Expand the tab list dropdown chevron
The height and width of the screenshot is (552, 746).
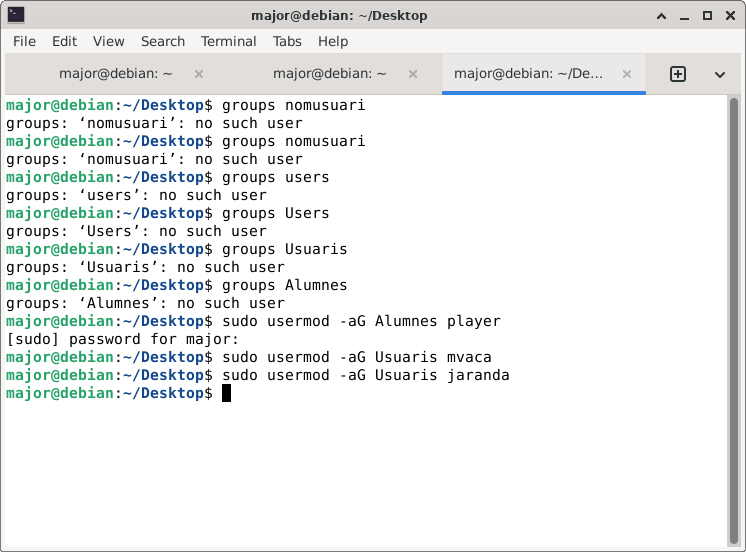coord(719,74)
